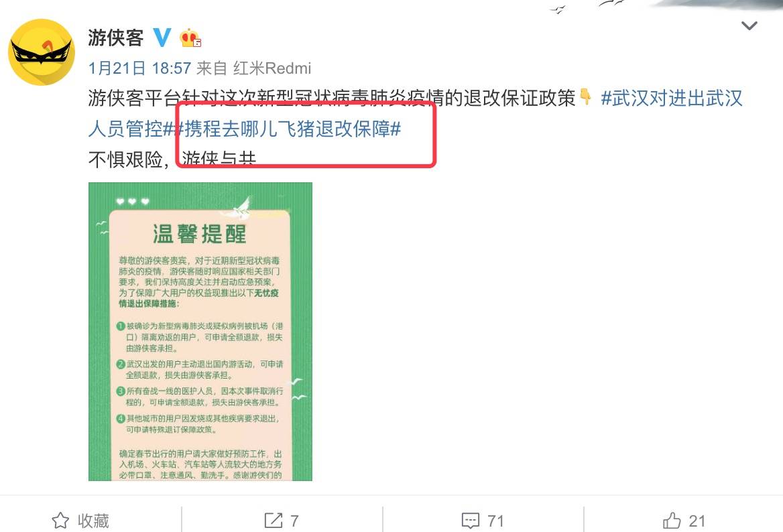Expand the post options chevron menu
This screenshot has height=532, width=783.
tap(749, 25)
